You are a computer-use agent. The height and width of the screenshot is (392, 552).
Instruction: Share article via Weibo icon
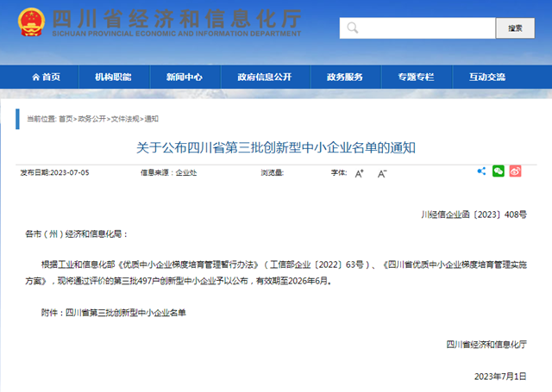515,171
